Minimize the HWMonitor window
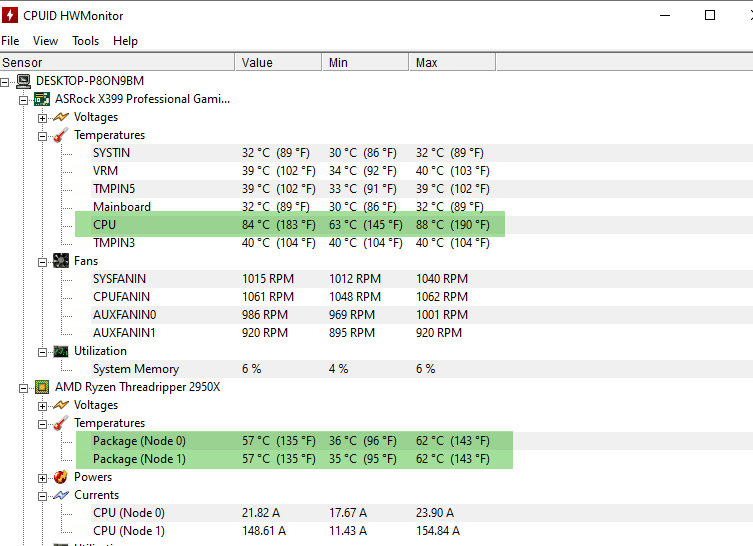This screenshot has height=546, width=753. [665, 15]
